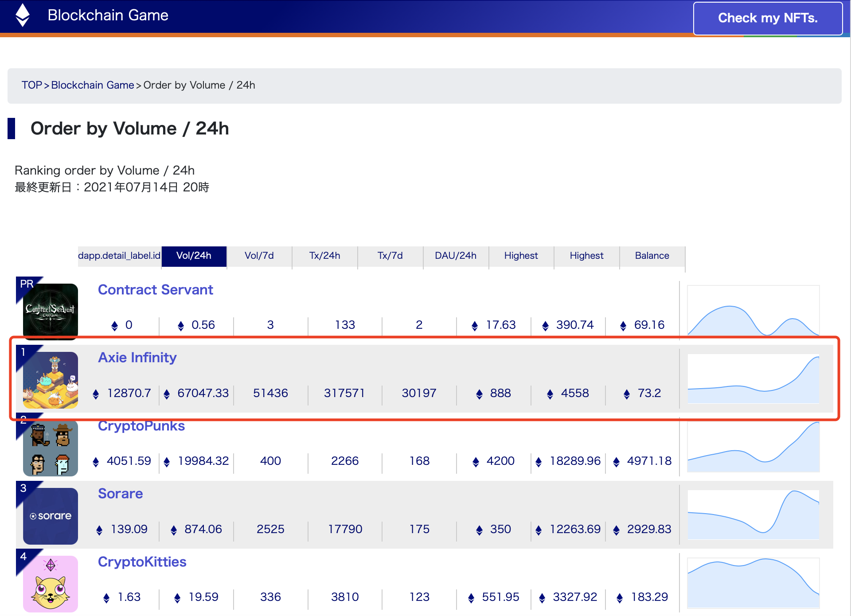
Task: Sort by the Tx/24h tab
Action: click(x=324, y=256)
